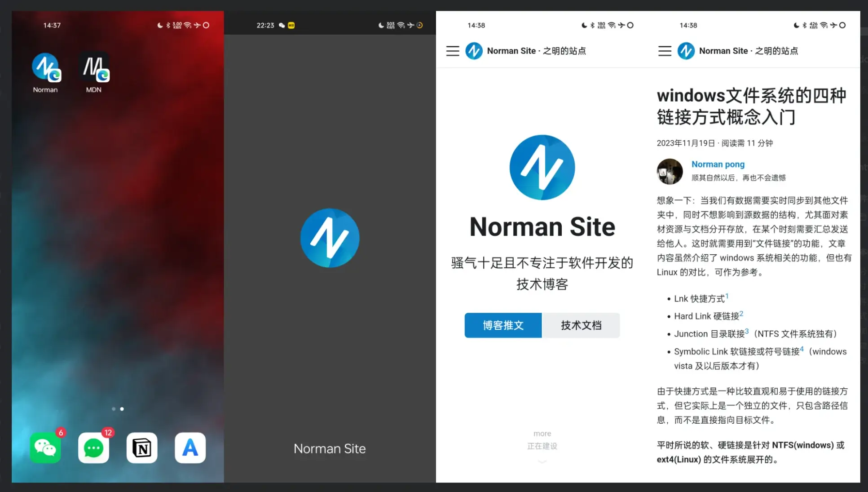Toggle dark mode status bar indicator

[158, 25]
